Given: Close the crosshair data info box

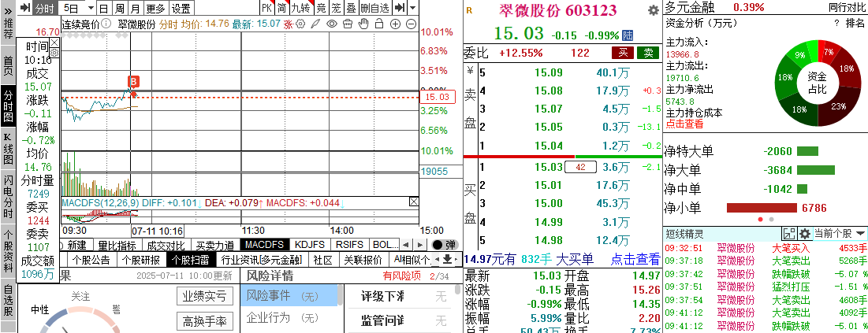Looking at the screenshot, I should (54, 43).
